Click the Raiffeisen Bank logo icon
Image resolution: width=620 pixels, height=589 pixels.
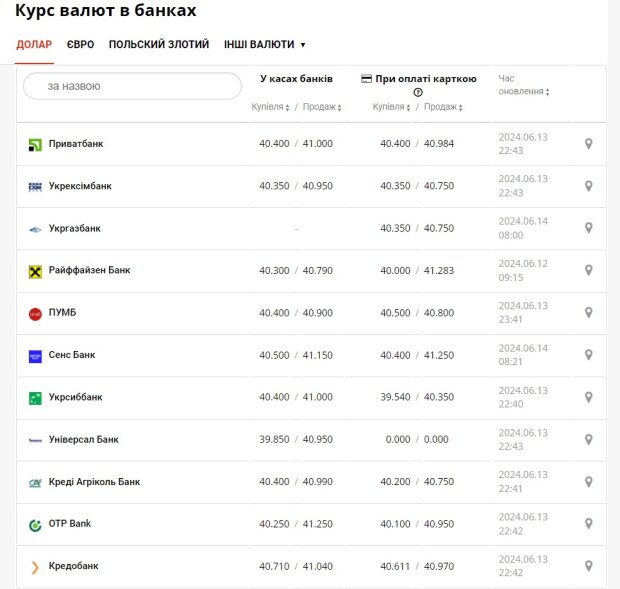(36, 271)
